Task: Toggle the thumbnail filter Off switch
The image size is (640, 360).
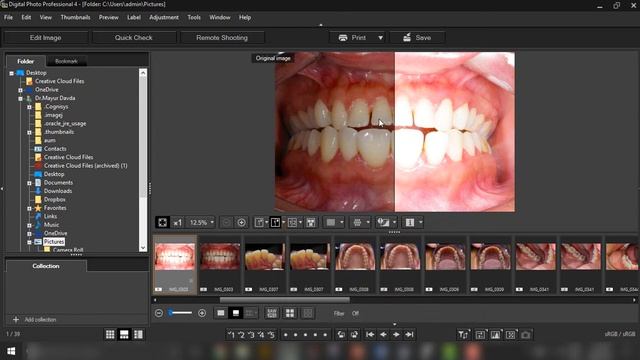Action: 356,313
